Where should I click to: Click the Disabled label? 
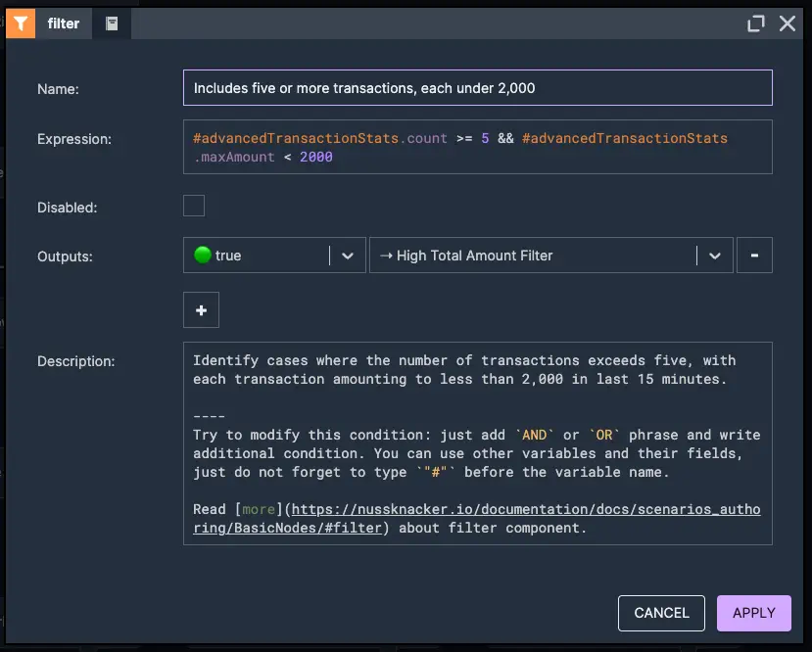67,208
